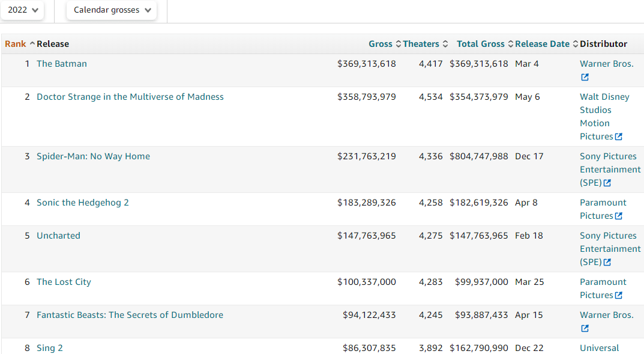The height and width of the screenshot is (354, 644).
Task: Visit the Universal distributor link for Sing 2
Action: [599, 348]
